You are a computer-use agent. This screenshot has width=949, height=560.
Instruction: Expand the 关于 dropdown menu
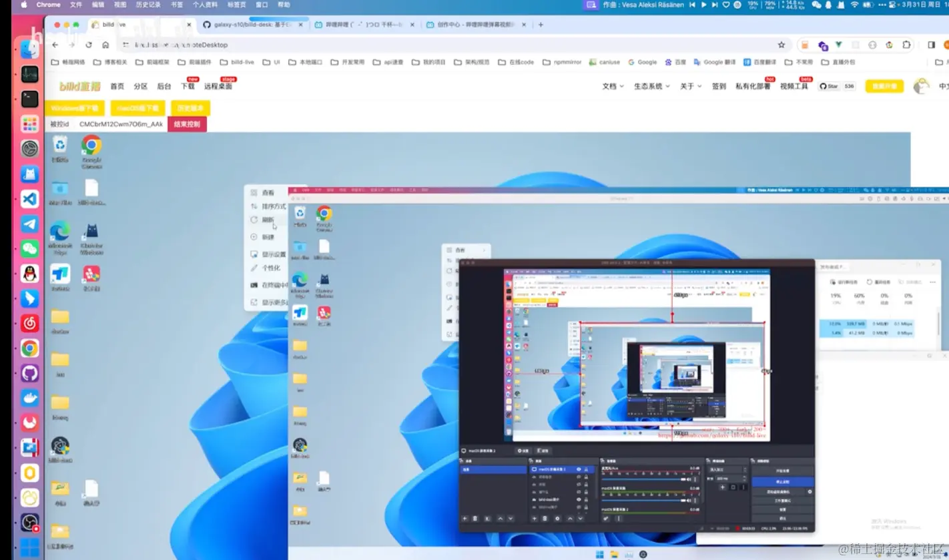(x=691, y=86)
